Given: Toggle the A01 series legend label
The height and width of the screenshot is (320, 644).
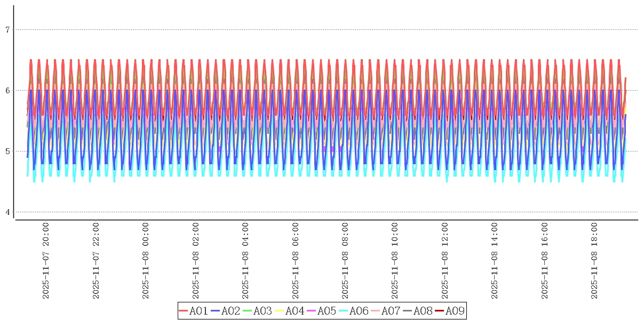Looking at the screenshot, I should [x=198, y=311].
